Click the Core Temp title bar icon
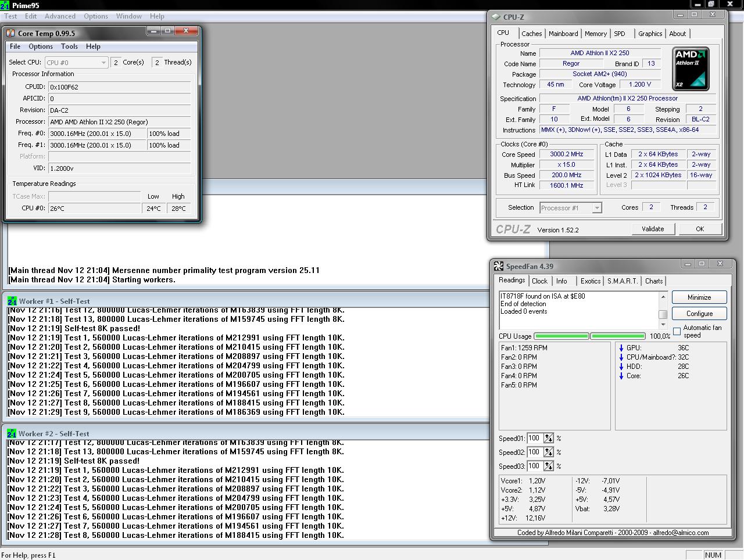The height and width of the screenshot is (560, 744). coord(10,33)
